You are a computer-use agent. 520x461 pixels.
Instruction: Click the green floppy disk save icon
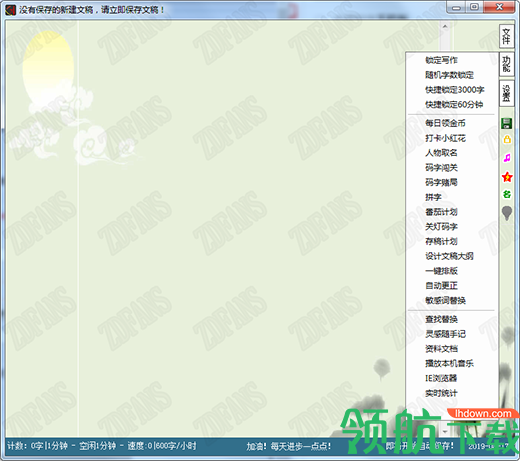pyautogui.click(x=507, y=124)
